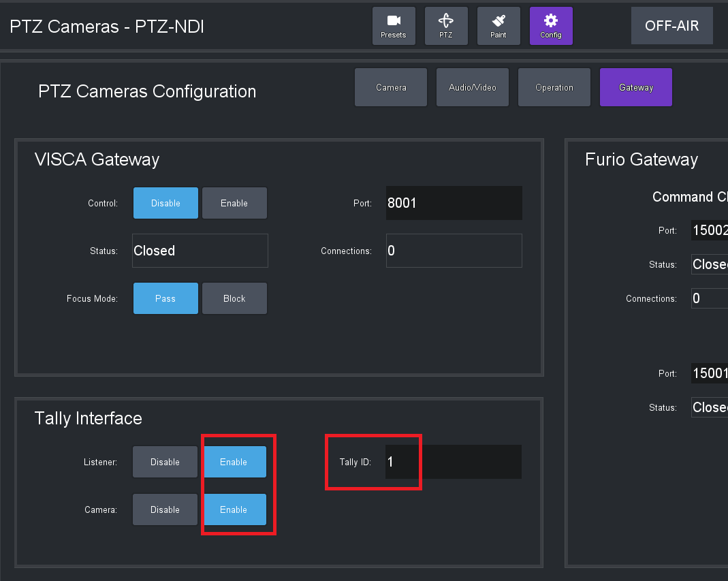Enable the Tally Listener
Screen dimensions: 728x581
(234, 462)
